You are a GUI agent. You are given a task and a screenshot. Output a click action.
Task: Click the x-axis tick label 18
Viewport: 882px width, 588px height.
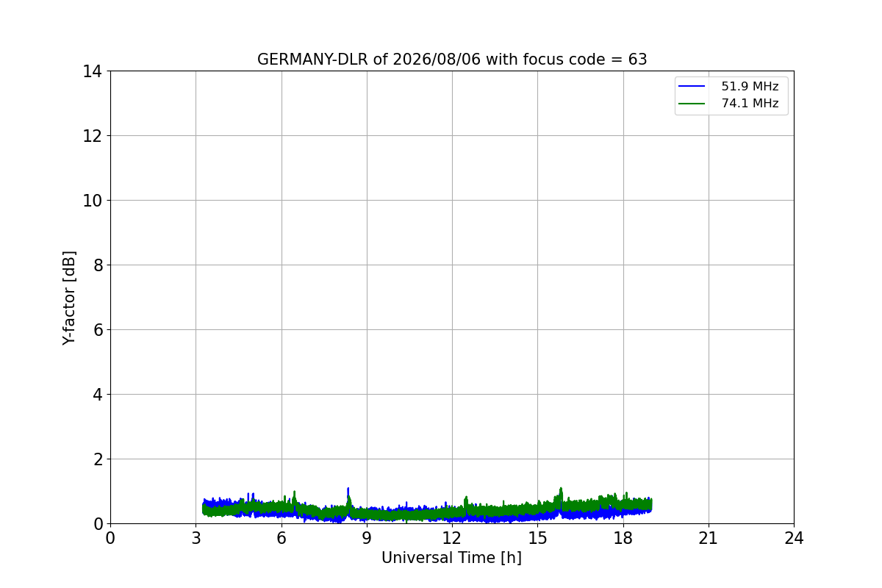pos(623,538)
